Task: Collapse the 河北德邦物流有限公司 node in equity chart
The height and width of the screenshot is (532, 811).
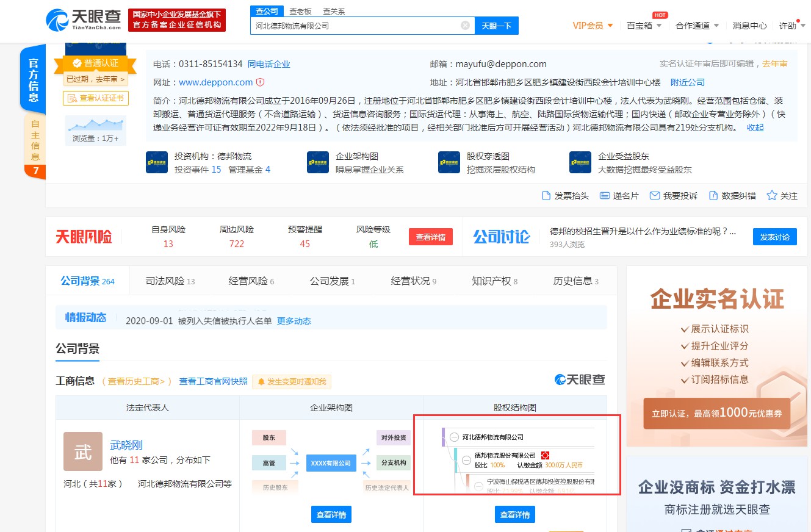Action: click(x=454, y=437)
